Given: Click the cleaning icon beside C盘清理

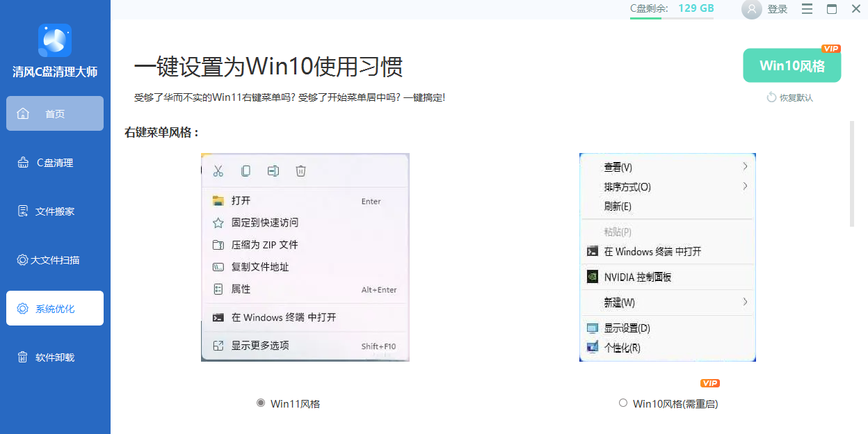Looking at the screenshot, I should 23,162.
